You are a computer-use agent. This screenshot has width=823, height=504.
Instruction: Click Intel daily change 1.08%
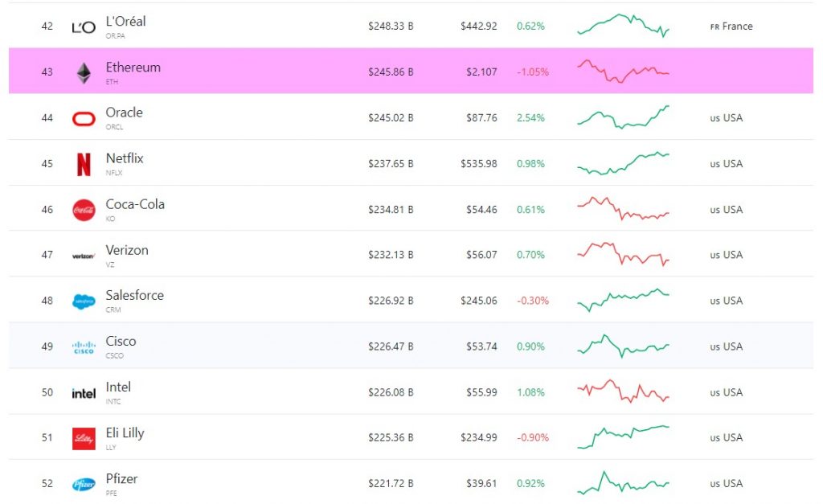click(x=530, y=392)
